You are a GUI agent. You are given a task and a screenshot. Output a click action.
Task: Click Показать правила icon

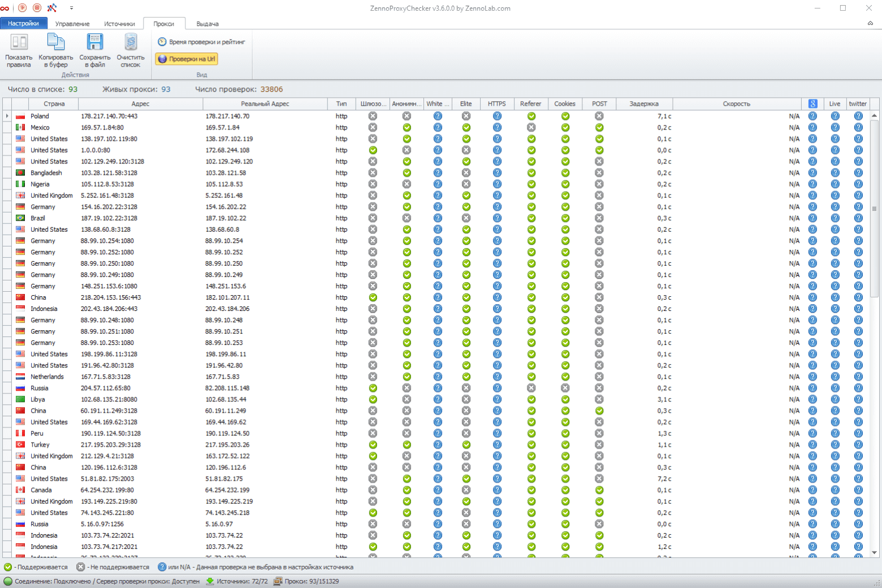19,42
